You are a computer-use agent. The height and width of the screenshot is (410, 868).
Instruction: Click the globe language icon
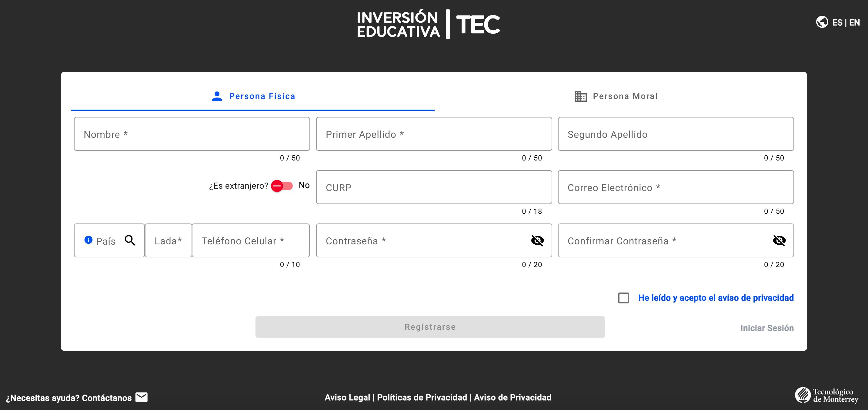(822, 22)
